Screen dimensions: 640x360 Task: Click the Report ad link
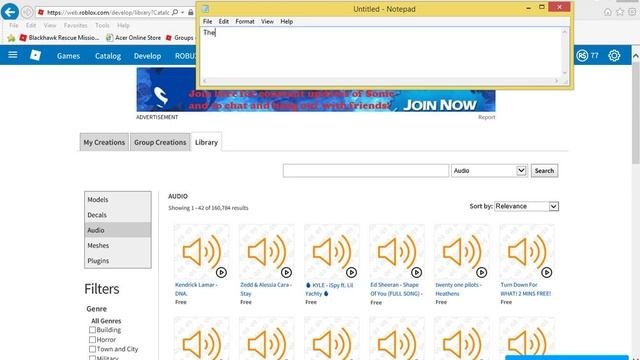(x=487, y=117)
